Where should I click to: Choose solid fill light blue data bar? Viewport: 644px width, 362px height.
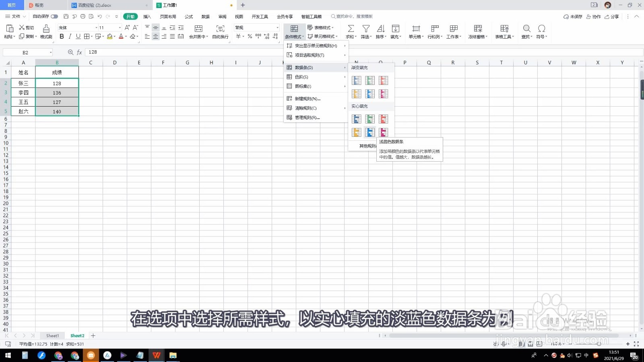[x=370, y=132]
